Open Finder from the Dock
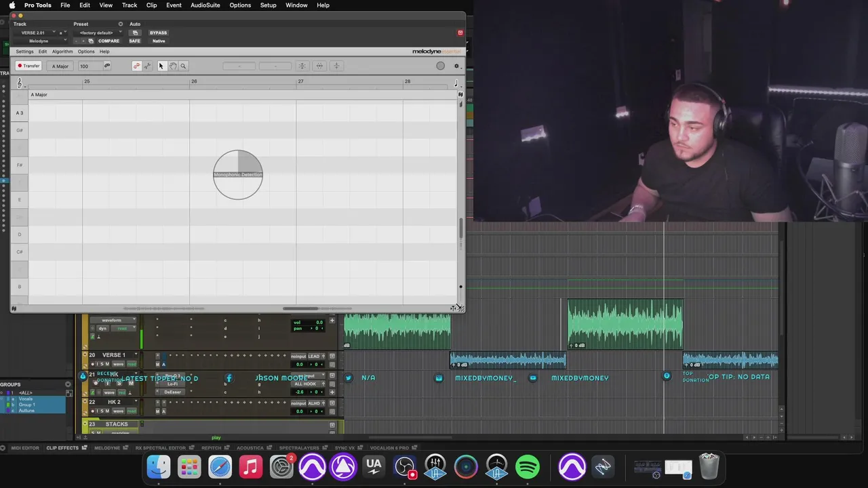This screenshot has width=868, height=488. coord(159,466)
